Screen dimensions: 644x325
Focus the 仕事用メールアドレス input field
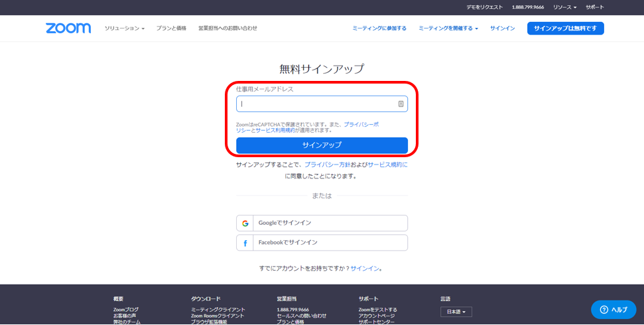(322, 104)
